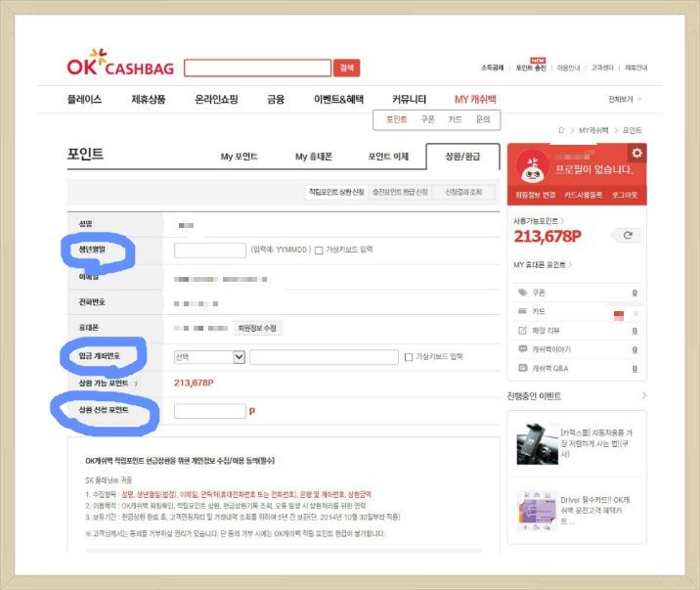Screen dimensions: 700x590
Task: Select 카드 submenu item
Action: (455, 119)
